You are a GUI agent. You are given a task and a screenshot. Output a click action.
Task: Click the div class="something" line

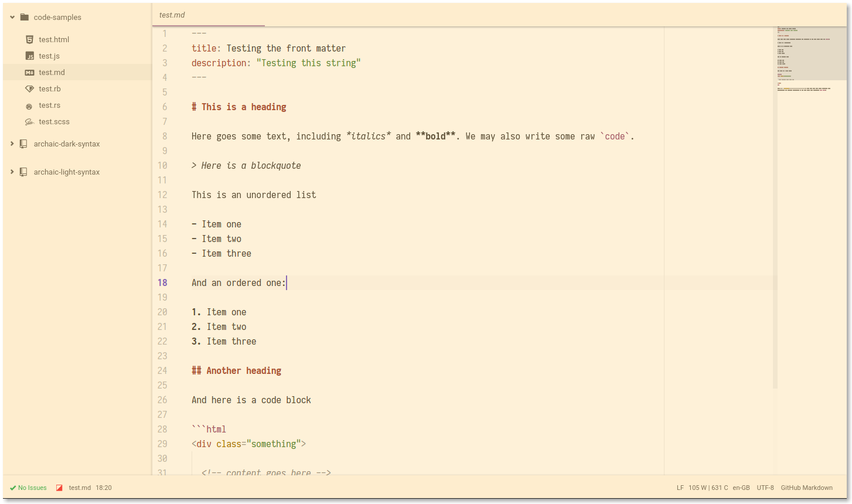click(249, 444)
